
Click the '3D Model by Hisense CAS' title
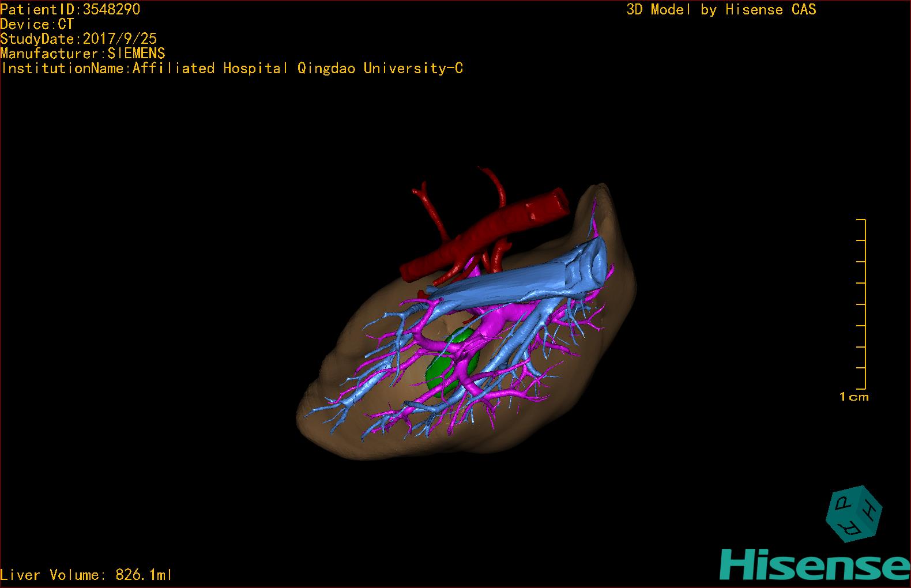[x=721, y=10]
